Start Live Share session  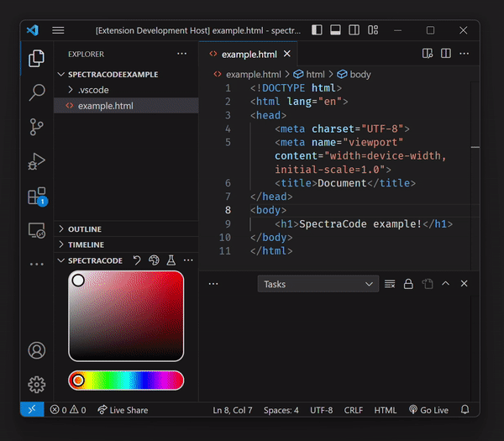click(x=123, y=410)
